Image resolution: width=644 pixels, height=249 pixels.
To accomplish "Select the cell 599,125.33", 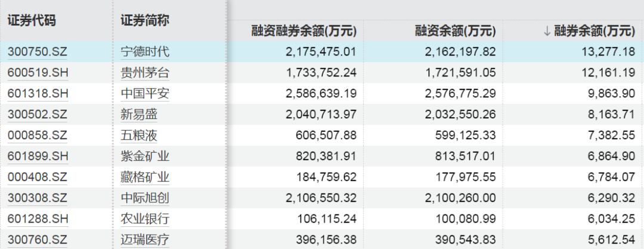I will [x=465, y=136].
